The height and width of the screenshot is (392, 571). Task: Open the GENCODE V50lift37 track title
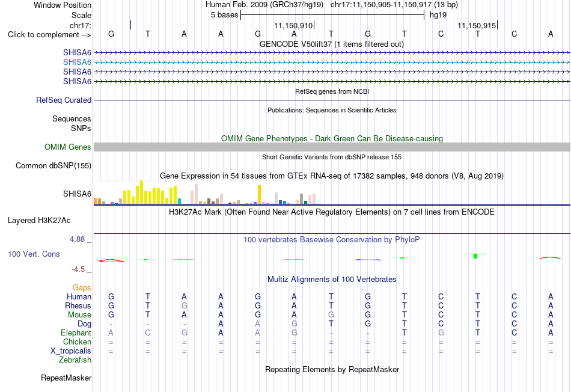(332, 44)
